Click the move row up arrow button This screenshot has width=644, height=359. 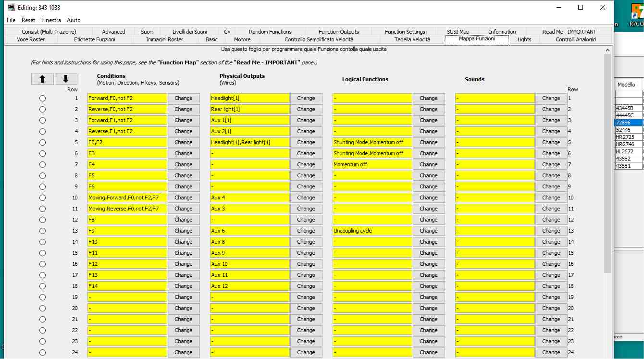(x=42, y=79)
